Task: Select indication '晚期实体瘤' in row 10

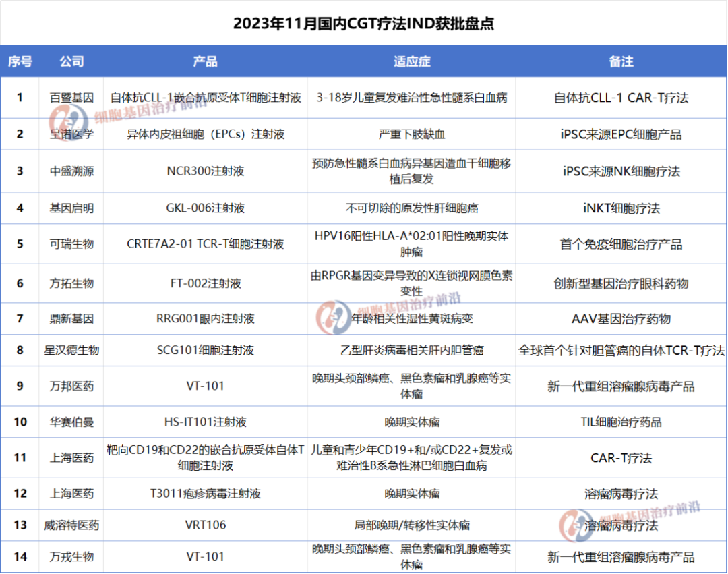Action: coord(412,422)
